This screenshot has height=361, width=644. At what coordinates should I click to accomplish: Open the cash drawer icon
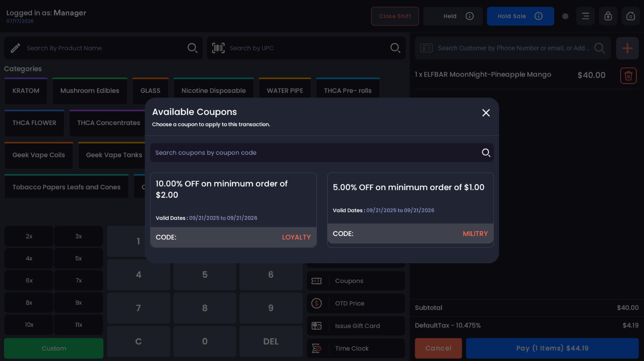(631, 16)
